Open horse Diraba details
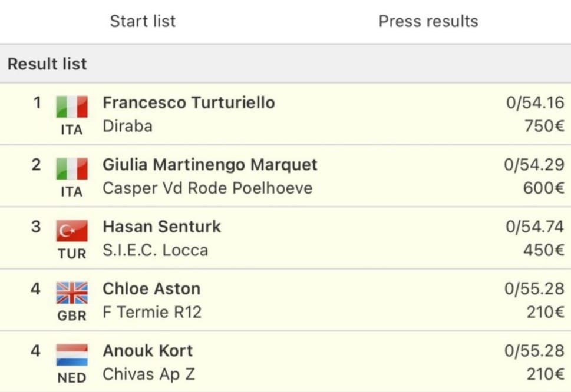Viewport: 571px width, 392px height. 127,126
